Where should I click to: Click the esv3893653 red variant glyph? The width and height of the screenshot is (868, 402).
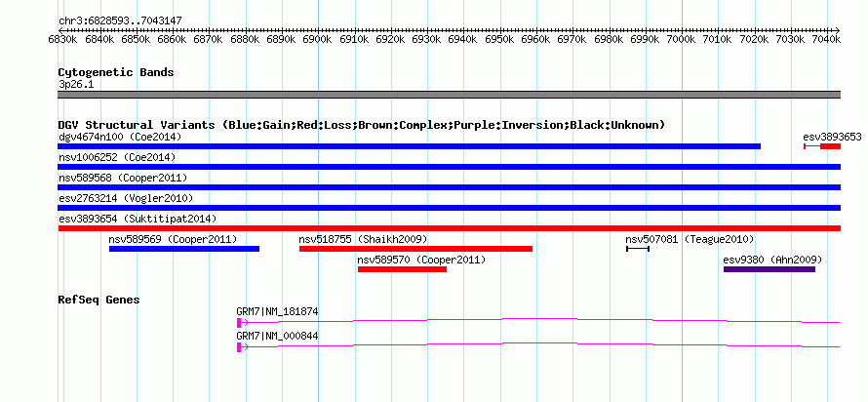[x=822, y=146]
